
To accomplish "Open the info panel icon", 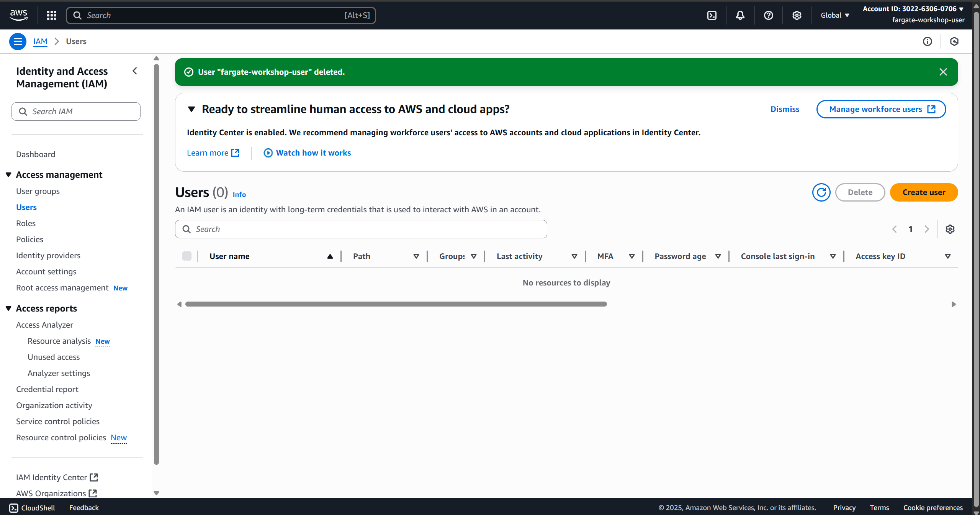I will point(927,41).
